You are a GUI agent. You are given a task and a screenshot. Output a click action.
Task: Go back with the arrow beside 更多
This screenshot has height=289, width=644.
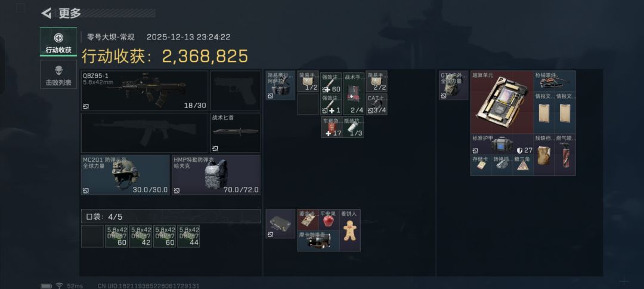pyautogui.click(x=46, y=13)
